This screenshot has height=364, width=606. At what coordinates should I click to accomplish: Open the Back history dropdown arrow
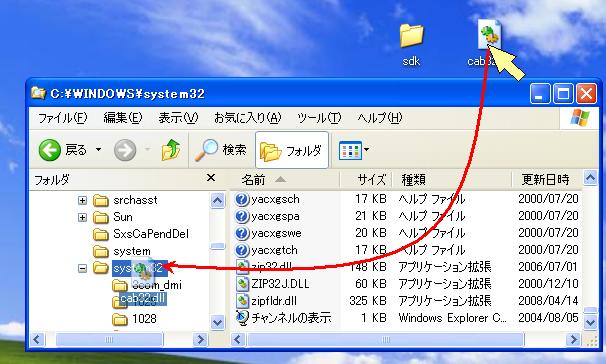pyautogui.click(x=99, y=150)
